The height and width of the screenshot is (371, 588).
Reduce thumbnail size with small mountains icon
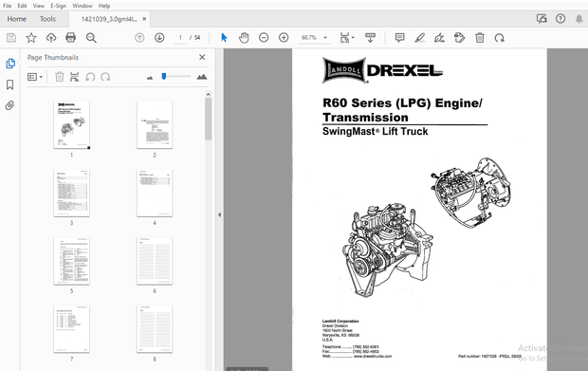coord(150,78)
